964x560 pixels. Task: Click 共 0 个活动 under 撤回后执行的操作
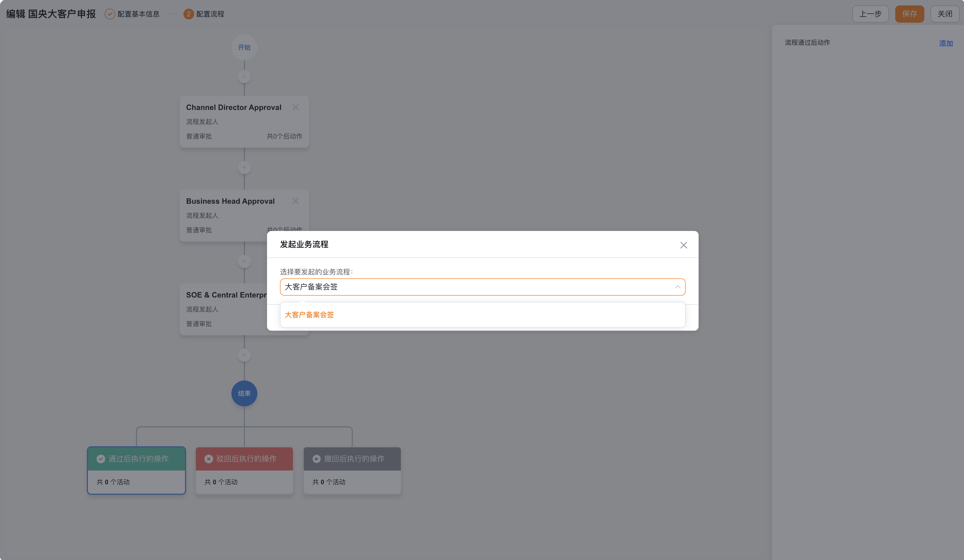(x=329, y=482)
